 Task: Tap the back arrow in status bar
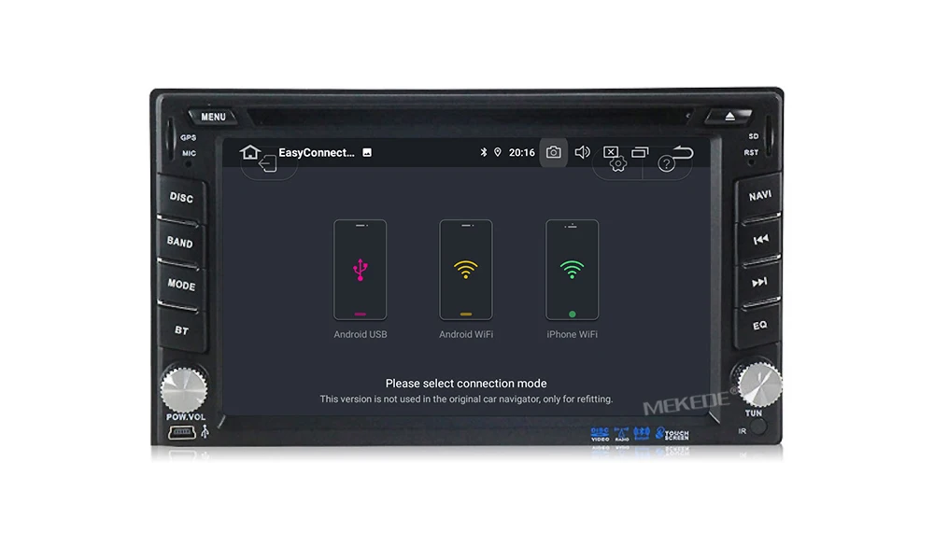(680, 152)
